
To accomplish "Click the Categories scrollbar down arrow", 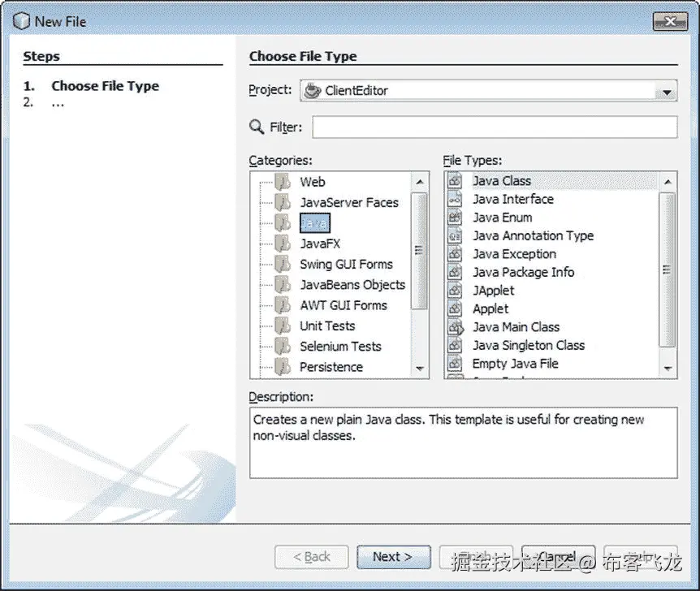I will click(421, 368).
